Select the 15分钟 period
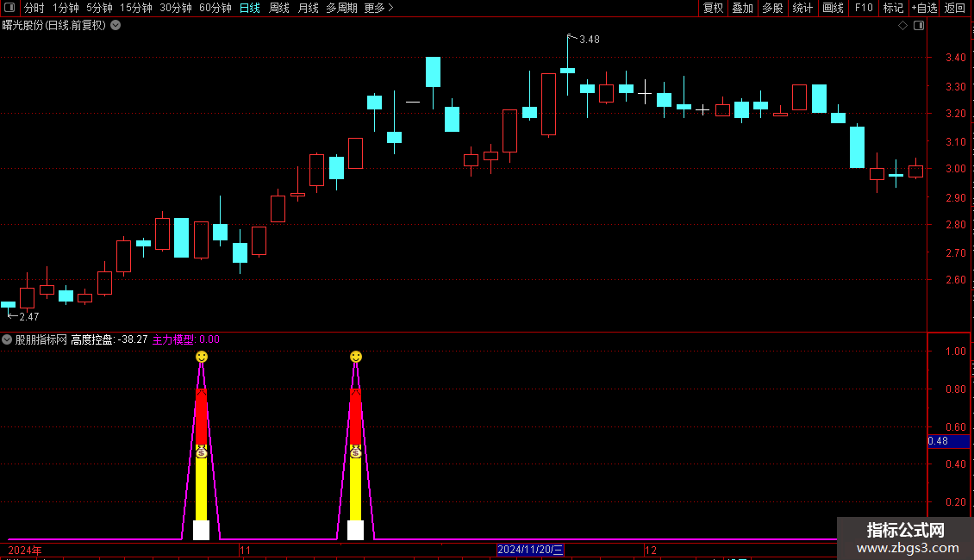 point(136,8)
